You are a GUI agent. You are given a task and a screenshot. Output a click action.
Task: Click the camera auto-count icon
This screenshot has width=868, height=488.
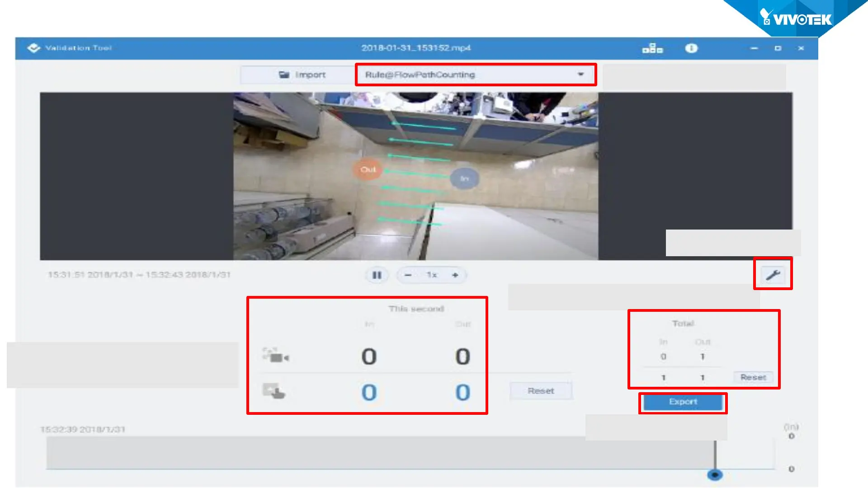(276, 356)
